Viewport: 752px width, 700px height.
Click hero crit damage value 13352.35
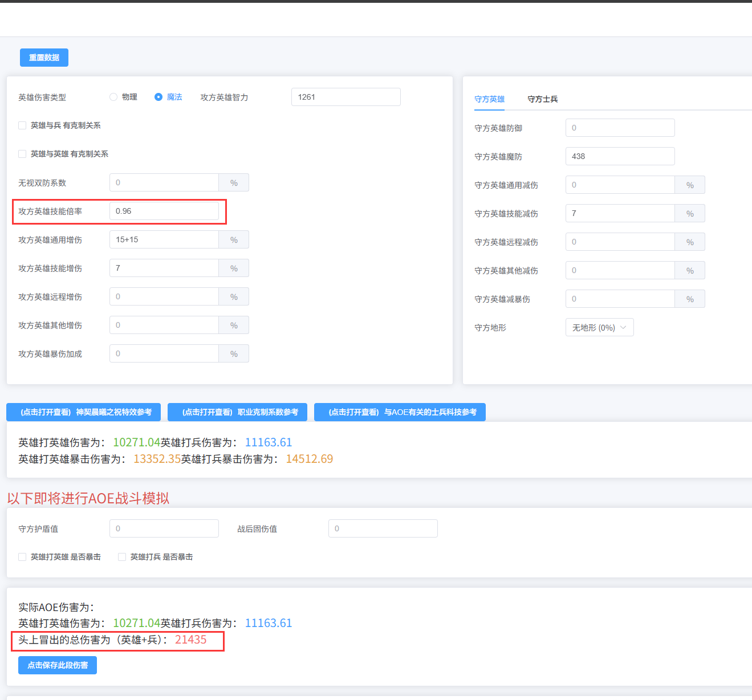click(157, 459)
